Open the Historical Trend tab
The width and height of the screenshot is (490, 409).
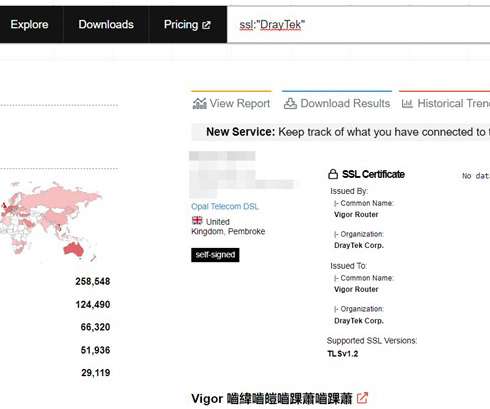[445, 103]
